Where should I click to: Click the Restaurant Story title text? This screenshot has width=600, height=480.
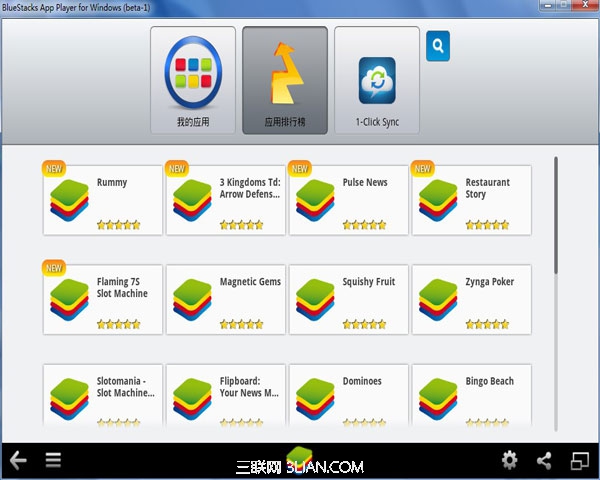click(x=488, y=188)
